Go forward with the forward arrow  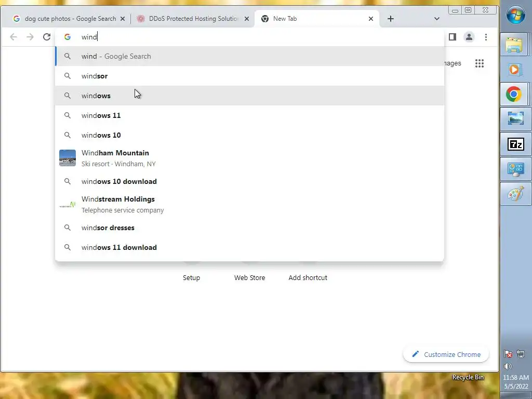(x=30, y=37)
